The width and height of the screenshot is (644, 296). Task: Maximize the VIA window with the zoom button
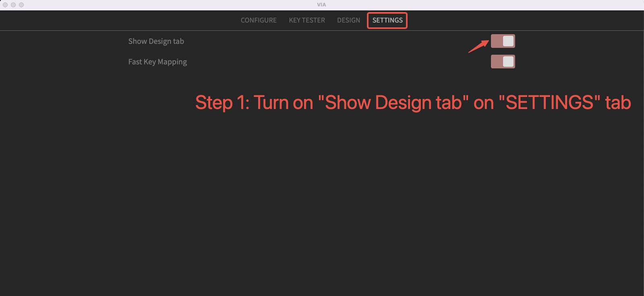click(x=21, y=5)
